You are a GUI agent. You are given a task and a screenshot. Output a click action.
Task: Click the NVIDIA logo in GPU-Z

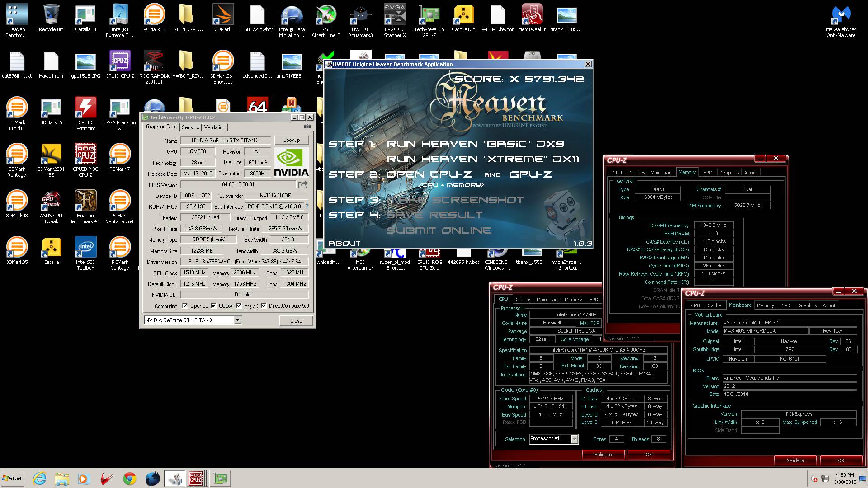pyautogui.click(x=292, y=162)
